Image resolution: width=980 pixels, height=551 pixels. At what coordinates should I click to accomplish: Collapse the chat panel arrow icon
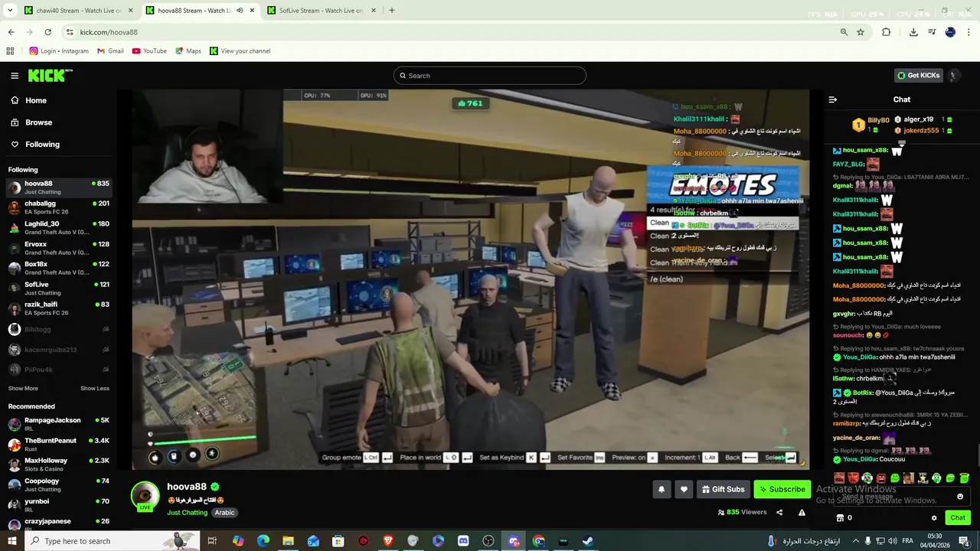coord(833,99)
